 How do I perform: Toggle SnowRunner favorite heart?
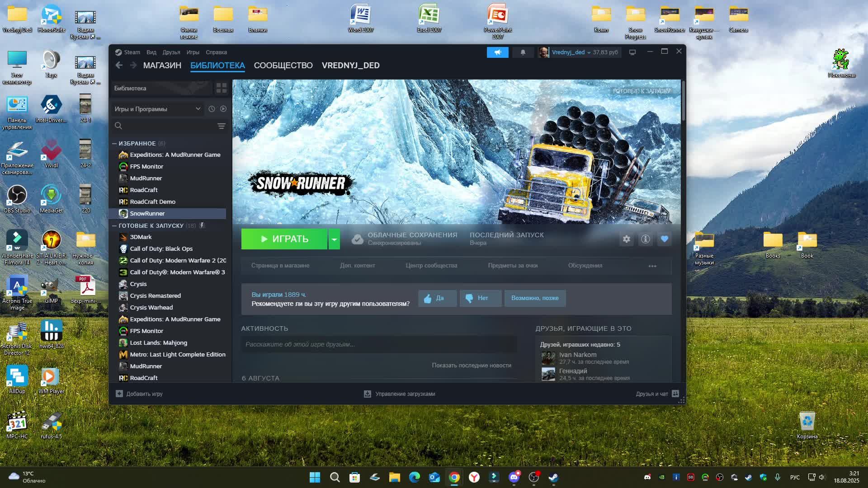[664, 239]
